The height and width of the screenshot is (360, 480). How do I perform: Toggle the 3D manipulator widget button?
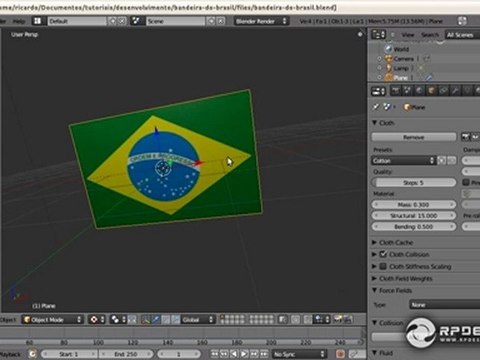click(x=146, y=319)
